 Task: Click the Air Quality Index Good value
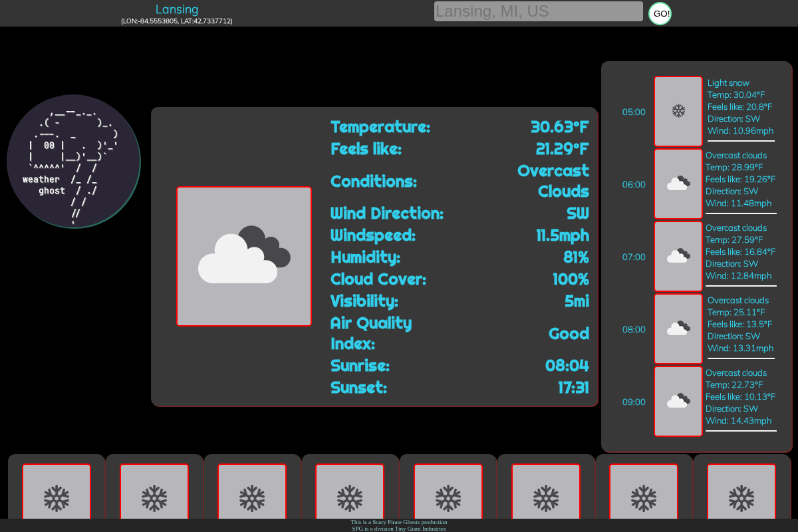tap(569, 333)
